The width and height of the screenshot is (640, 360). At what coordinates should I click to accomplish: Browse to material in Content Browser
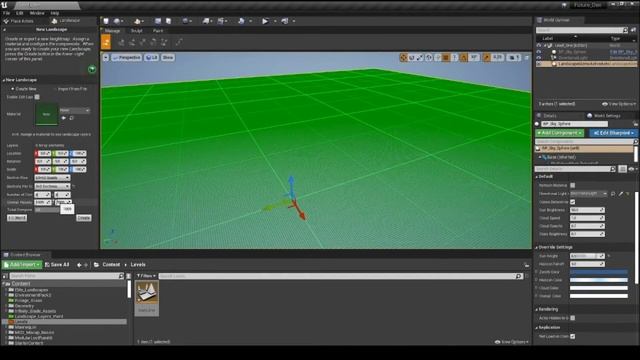(71, 118)
